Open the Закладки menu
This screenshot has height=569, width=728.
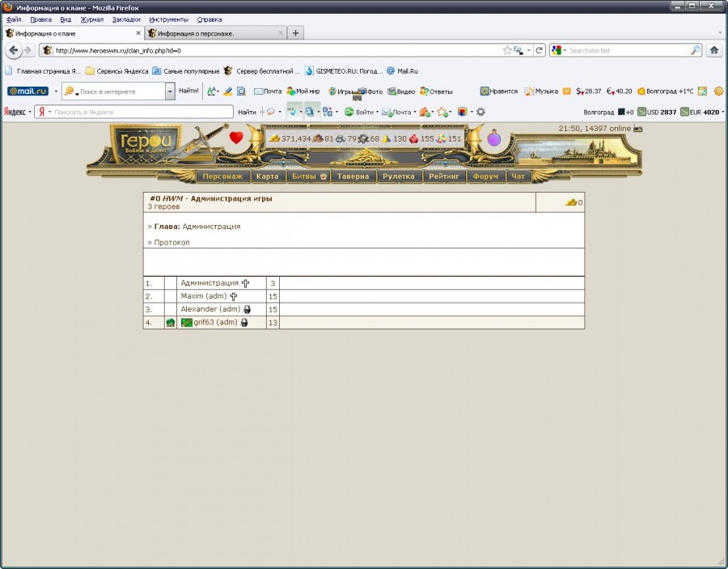[125, 19]
